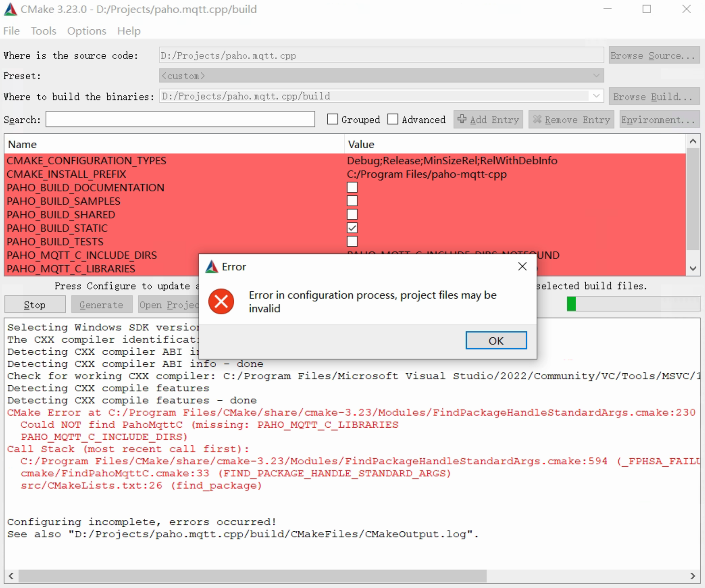Toggle the Grouped checkbox

(333, 119)
